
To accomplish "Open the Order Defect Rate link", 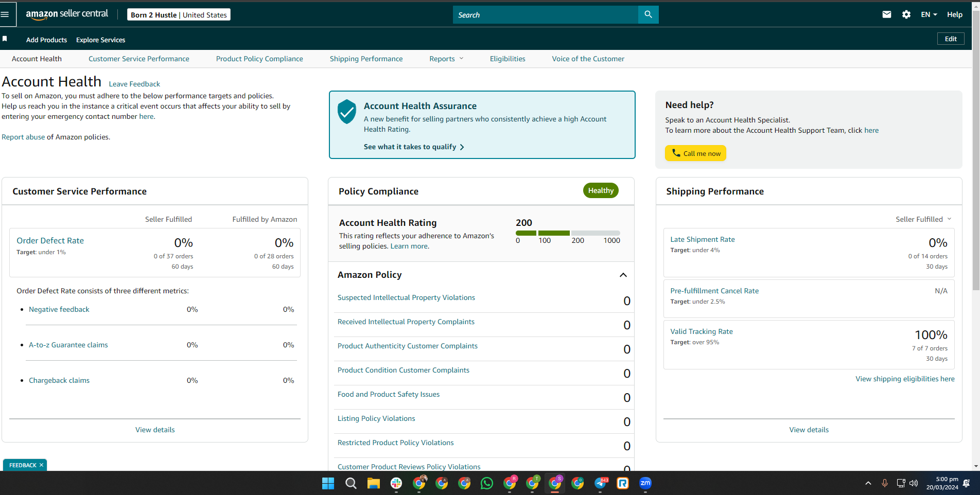I will coord(50,240).
